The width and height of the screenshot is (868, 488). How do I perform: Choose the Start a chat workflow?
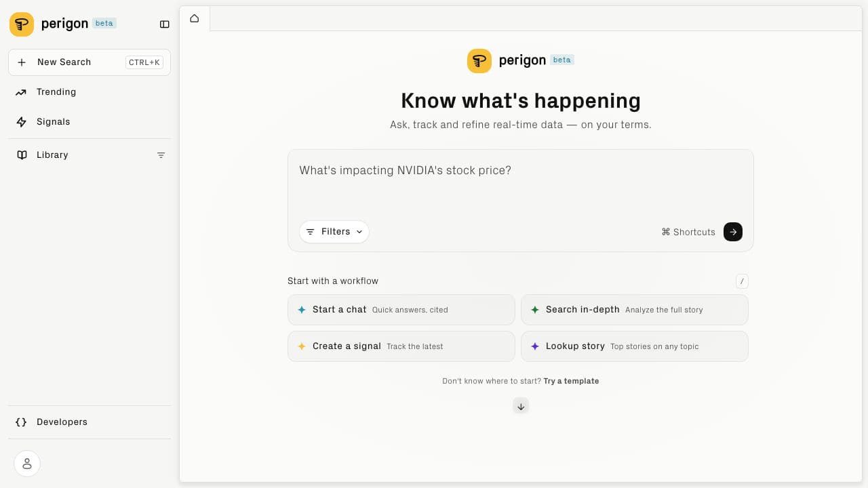click(401, 310)
